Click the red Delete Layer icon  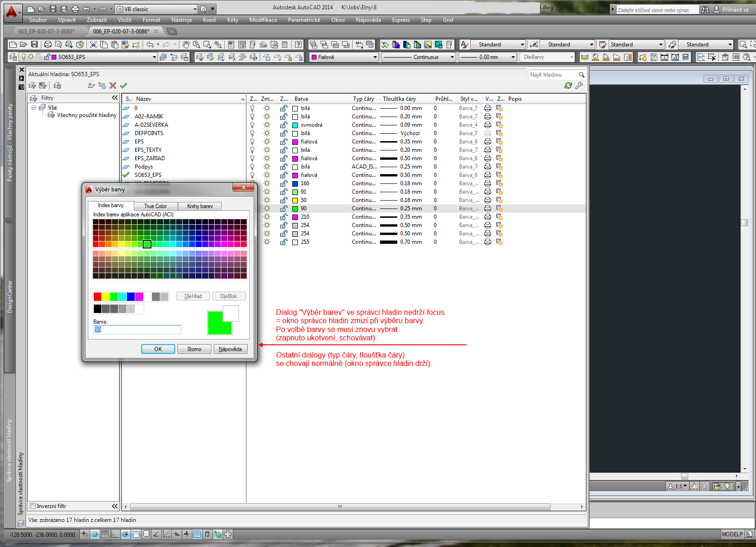pos(113,85)
